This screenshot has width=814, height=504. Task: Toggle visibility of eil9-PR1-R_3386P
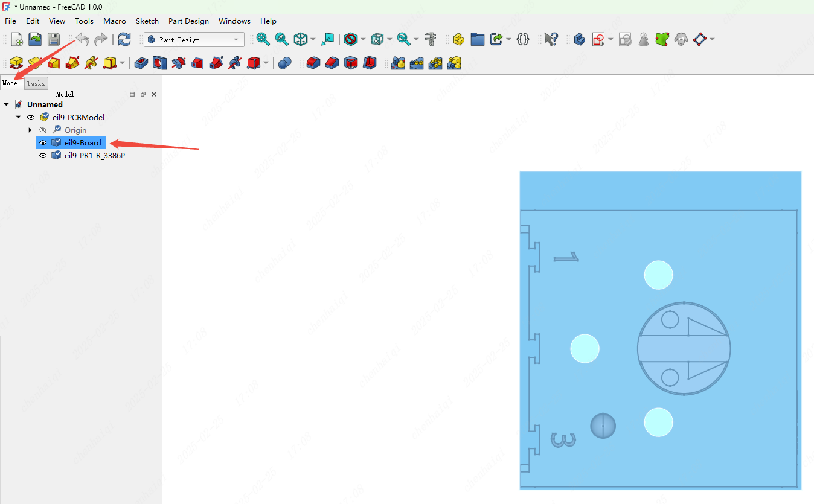(x=43, y=156)
